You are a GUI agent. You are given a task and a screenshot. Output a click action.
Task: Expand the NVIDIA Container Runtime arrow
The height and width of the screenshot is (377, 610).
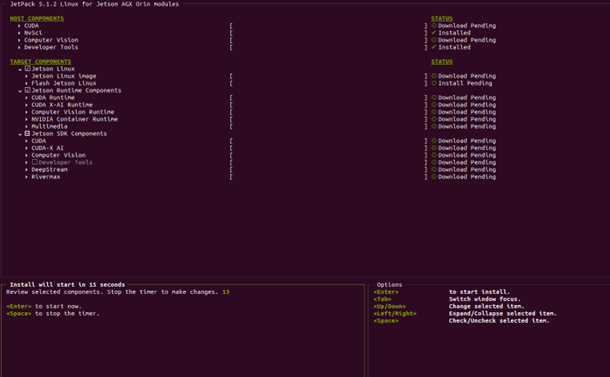pyautogui.click(x=26, y=119)
